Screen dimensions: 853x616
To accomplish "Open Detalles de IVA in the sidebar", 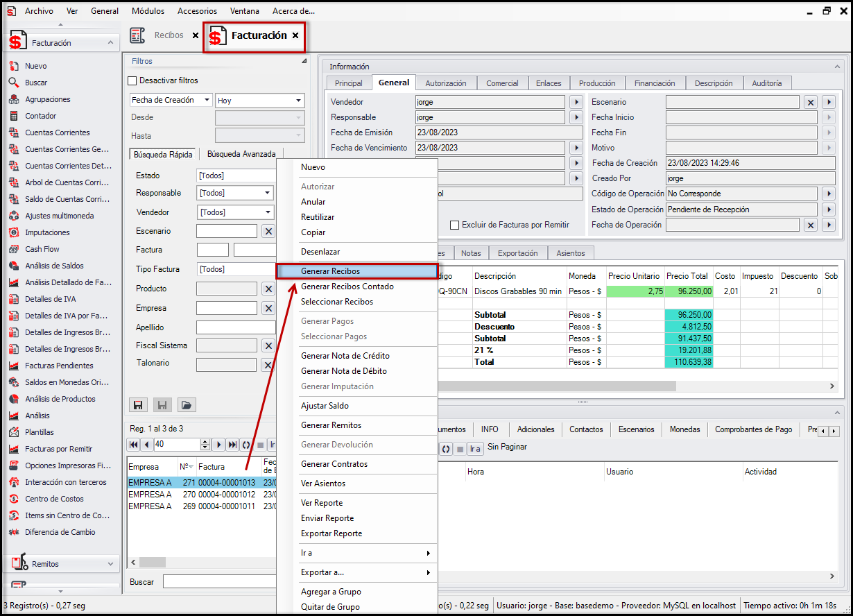I will [50, 299].
